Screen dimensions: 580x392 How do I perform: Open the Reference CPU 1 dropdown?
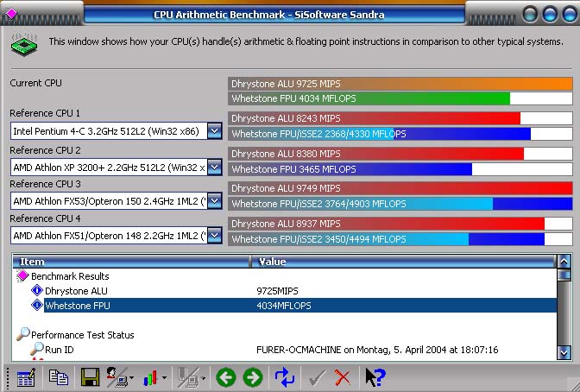point(214,131)
